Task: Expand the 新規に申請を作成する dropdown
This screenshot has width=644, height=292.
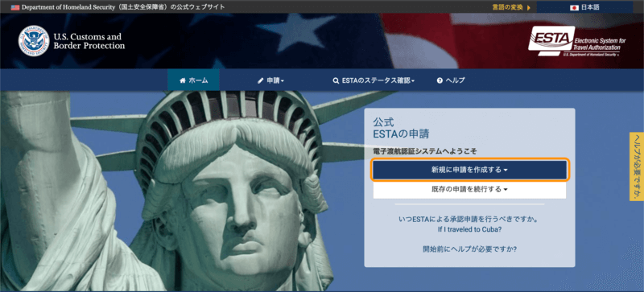Action: (469, 170)
